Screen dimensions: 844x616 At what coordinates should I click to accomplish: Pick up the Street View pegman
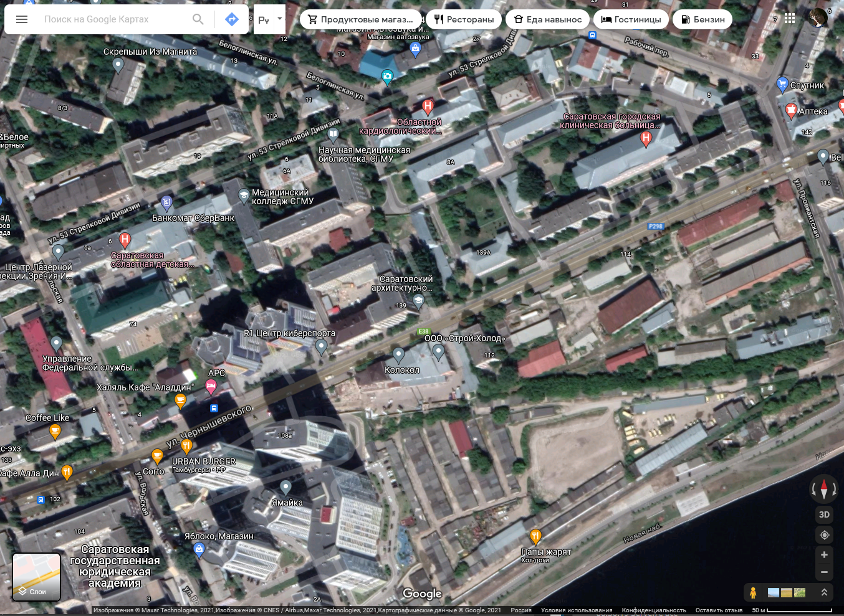(x=753, y=592)
